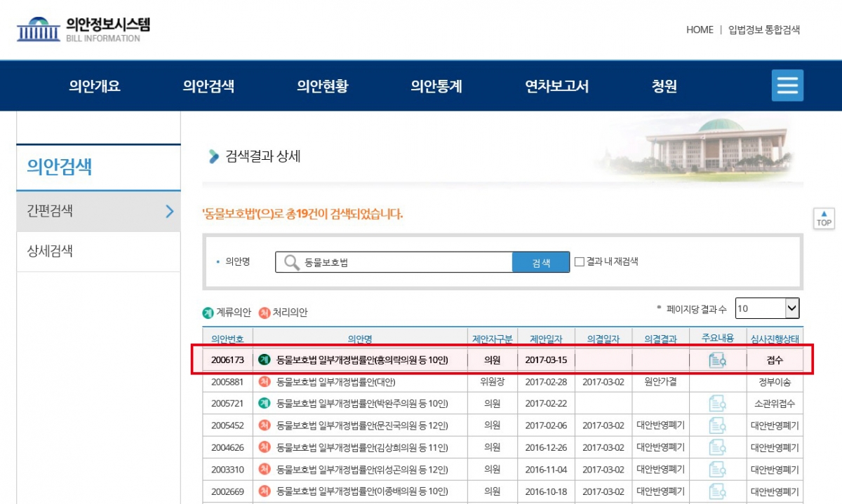
Task: Click the 소관위접수 status cell
Action: (x=775, y=404)
